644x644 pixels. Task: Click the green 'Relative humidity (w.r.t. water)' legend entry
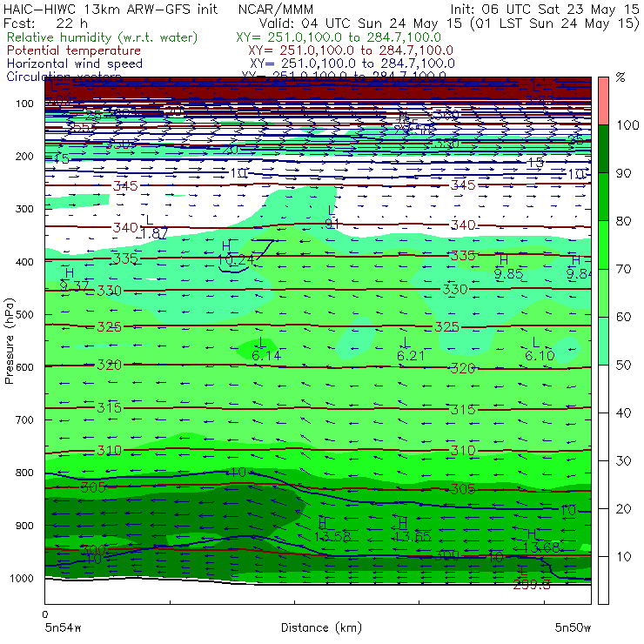[103, 37]
